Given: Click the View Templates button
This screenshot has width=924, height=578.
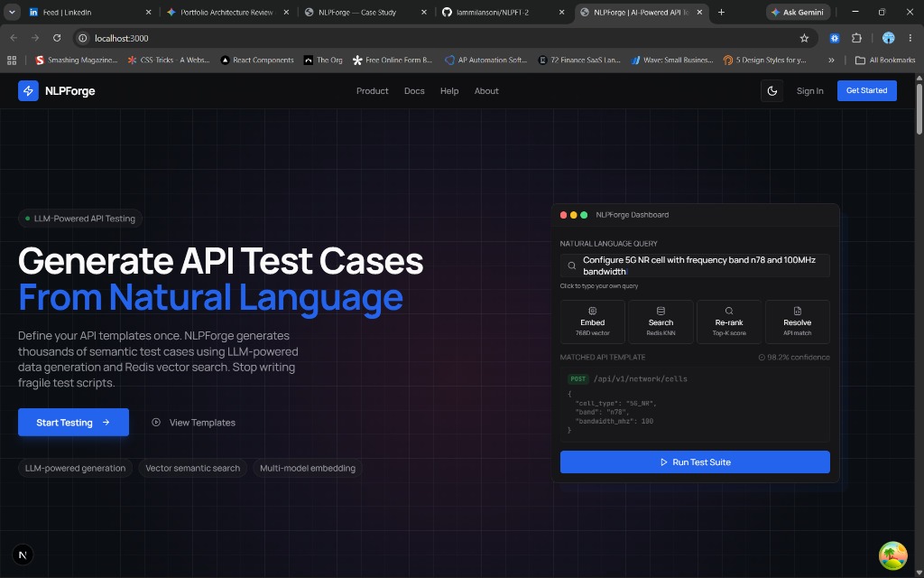Looking at the screenshot, I should (193, 423).
